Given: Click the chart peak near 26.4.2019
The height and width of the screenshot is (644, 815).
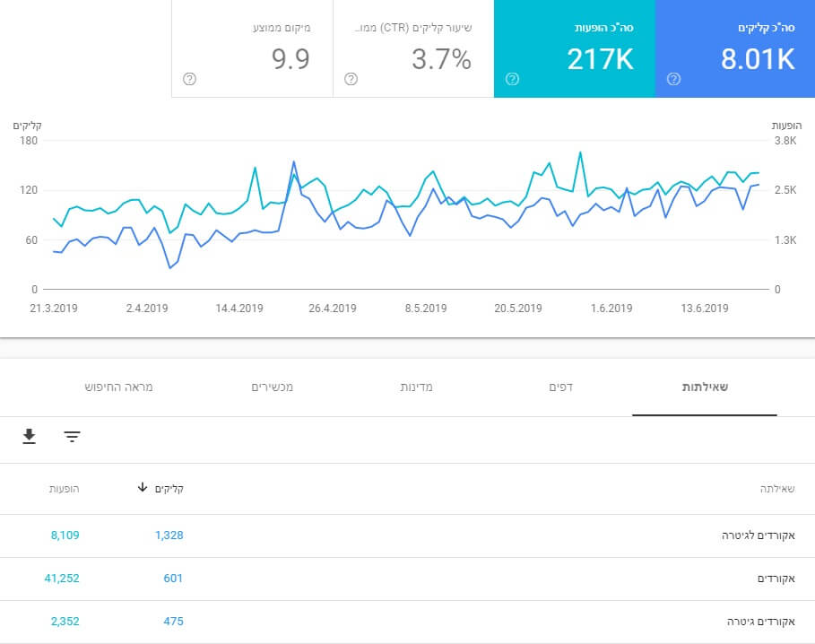Looking at the screenshot, I should 294,161.
